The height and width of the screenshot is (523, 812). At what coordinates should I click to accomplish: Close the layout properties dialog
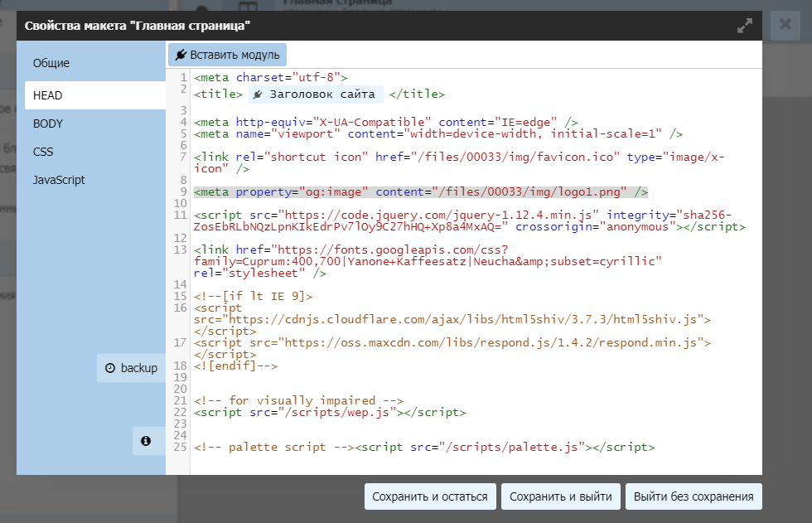click(785, 24)
